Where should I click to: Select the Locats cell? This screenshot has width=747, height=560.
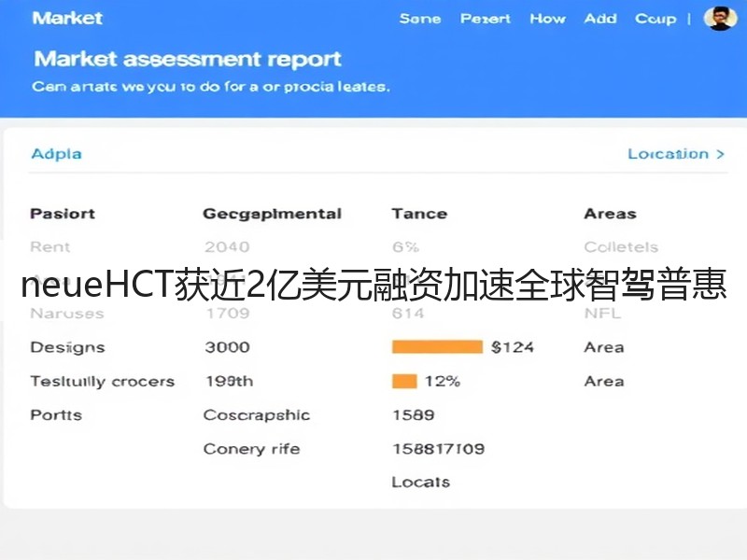(x=420, y=482)
